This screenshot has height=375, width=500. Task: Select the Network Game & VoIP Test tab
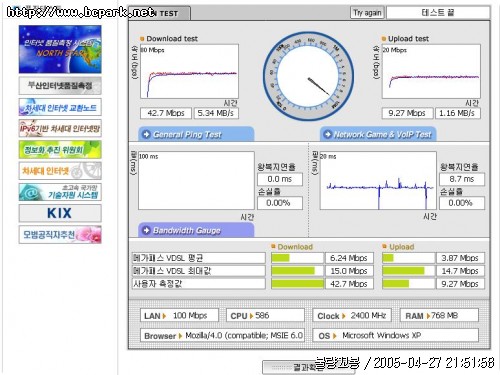tap(378, 134)
